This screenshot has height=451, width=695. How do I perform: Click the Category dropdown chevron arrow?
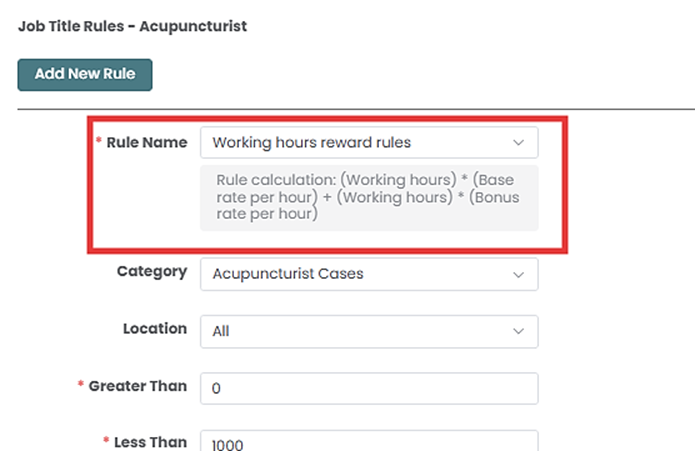pyautogui.click(x=518, y=274)
